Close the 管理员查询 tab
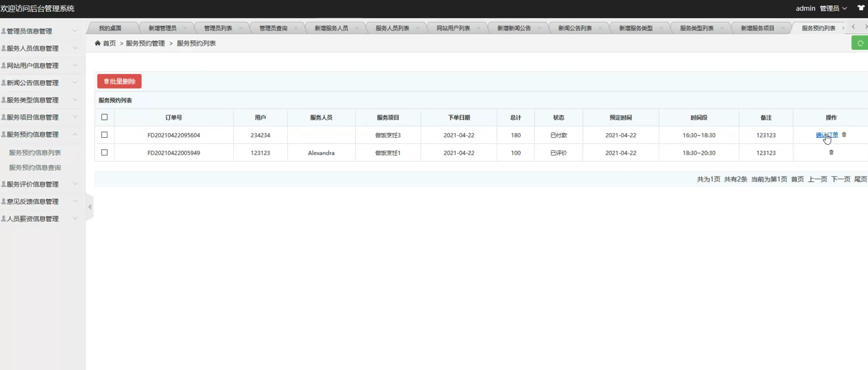The width and height of the screenshot is (868, 370). [296, 28]
